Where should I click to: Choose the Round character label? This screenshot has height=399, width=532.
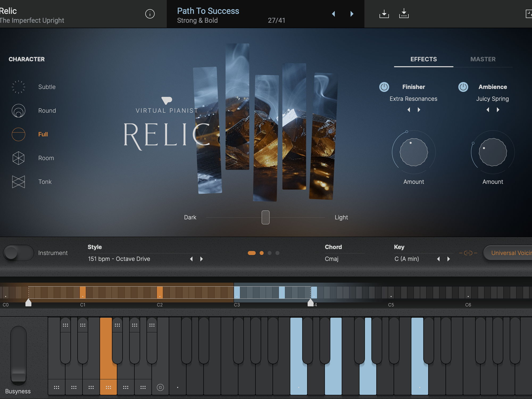[47, 110]
